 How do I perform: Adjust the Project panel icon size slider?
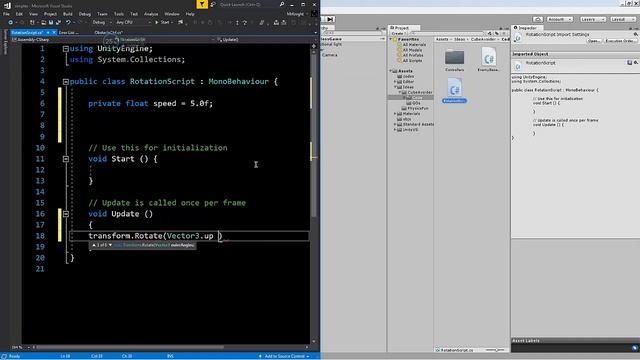(x=495, y=350)
